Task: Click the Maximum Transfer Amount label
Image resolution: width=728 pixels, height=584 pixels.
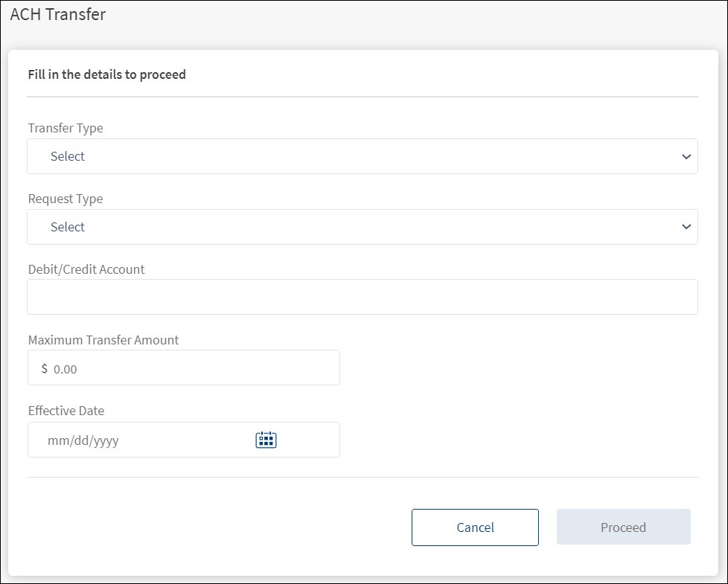Action: (103, 340)
